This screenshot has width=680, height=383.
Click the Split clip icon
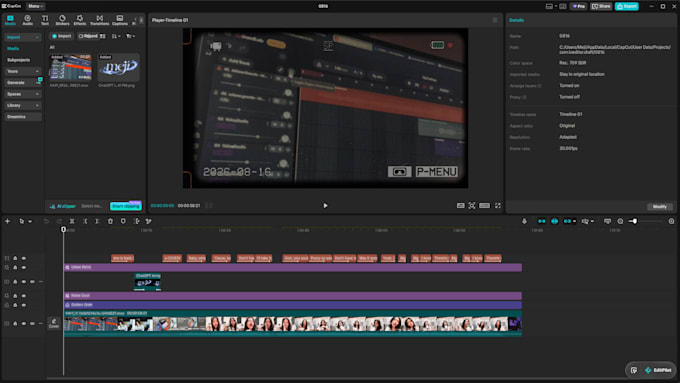click(72, 221)
